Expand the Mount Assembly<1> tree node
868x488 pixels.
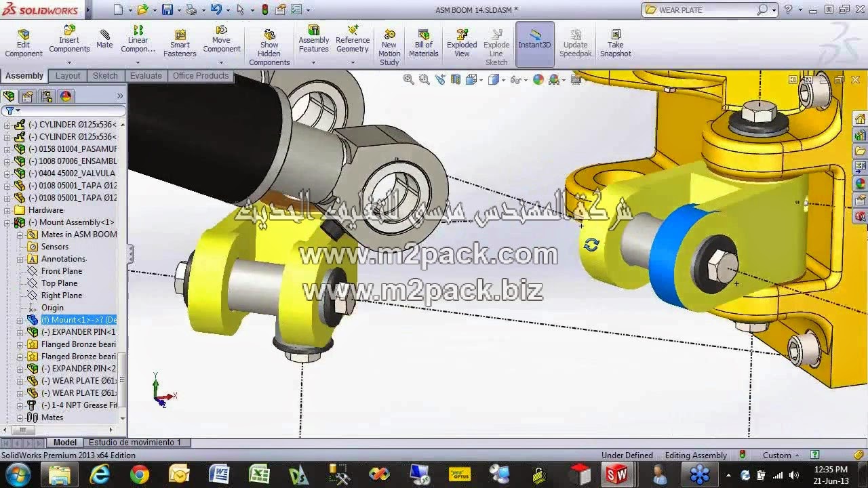[7, 222]
